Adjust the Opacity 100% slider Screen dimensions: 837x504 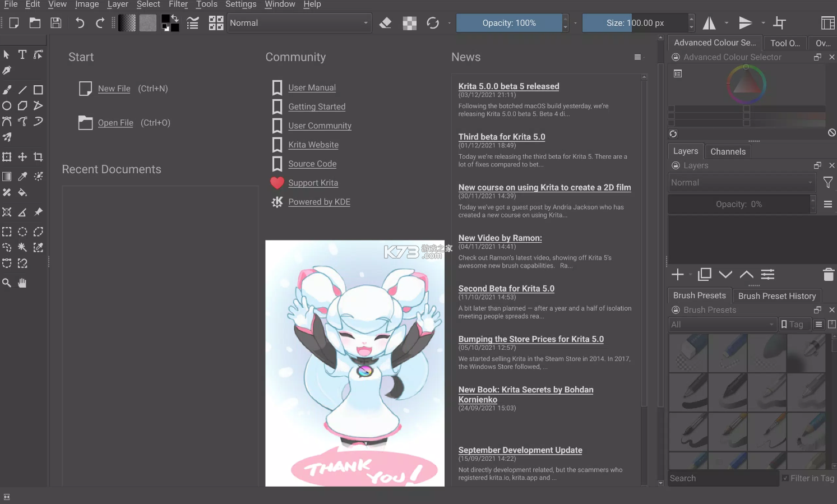pos(509,23)
